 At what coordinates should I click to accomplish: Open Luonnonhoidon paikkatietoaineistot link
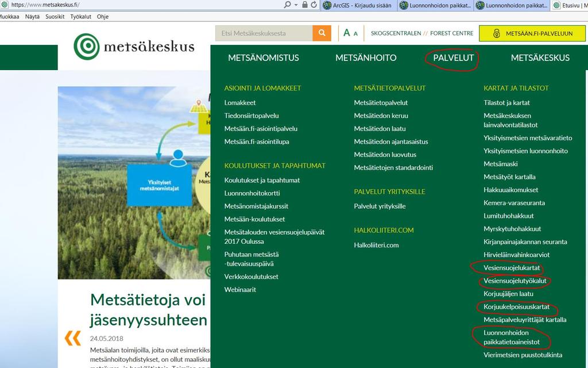[512, 337]
